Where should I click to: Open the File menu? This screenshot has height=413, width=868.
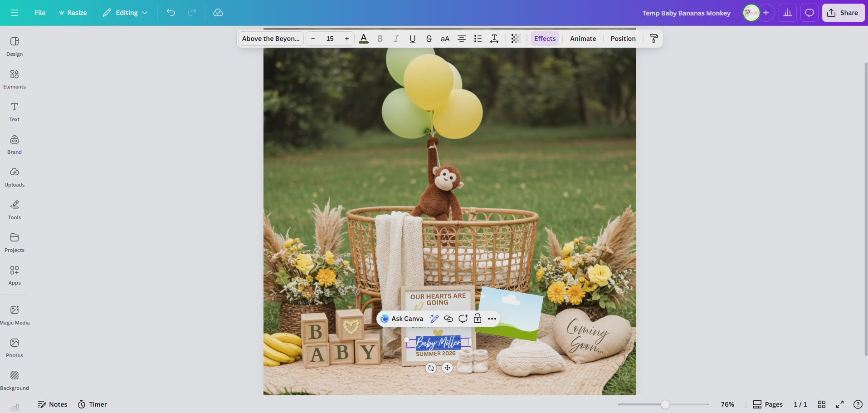point(40,13)
